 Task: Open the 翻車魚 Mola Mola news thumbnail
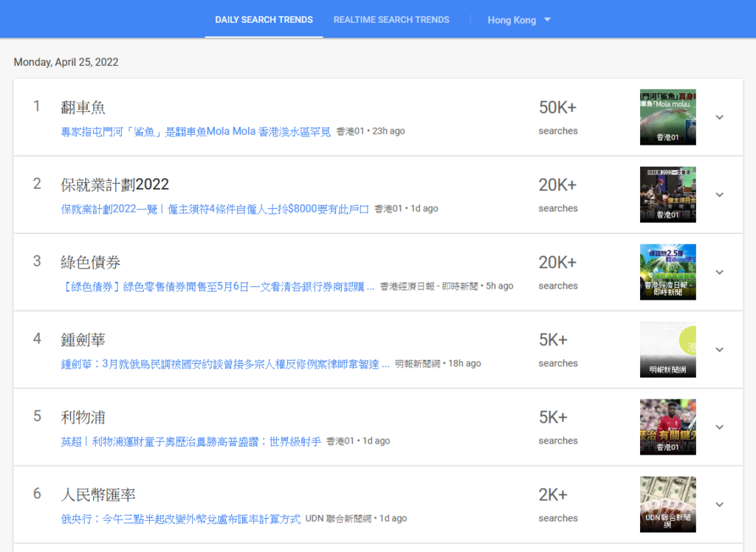coord(667,117)
